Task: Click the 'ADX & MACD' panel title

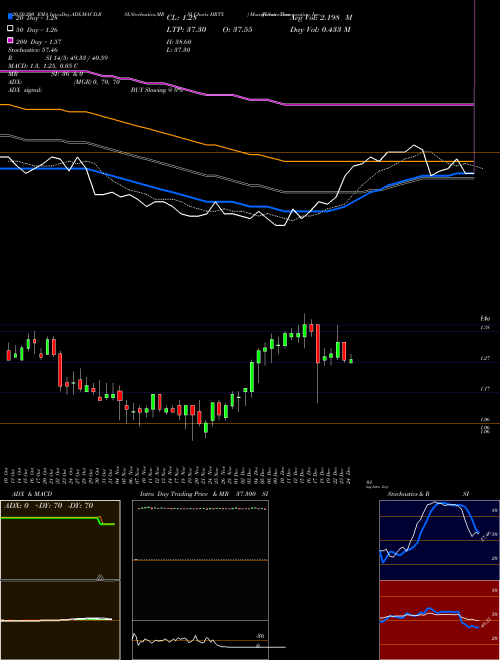Action: [x=32, y=494]
